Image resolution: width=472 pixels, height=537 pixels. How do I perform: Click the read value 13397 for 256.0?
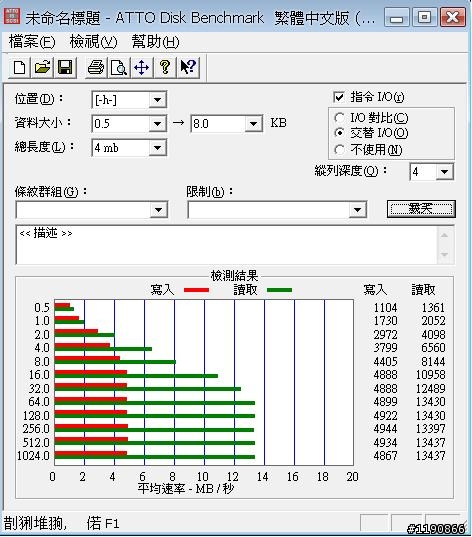click(x=430, y=428)
